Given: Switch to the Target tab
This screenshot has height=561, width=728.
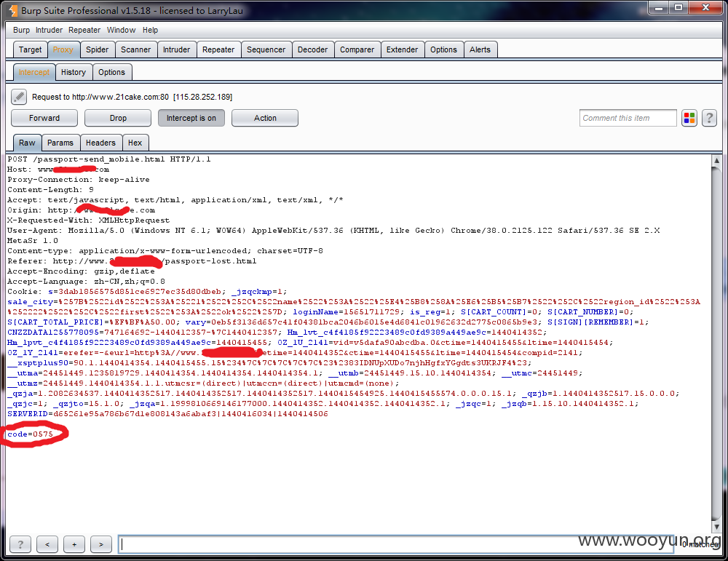Looking at the screenshot, I should (30, 49).
